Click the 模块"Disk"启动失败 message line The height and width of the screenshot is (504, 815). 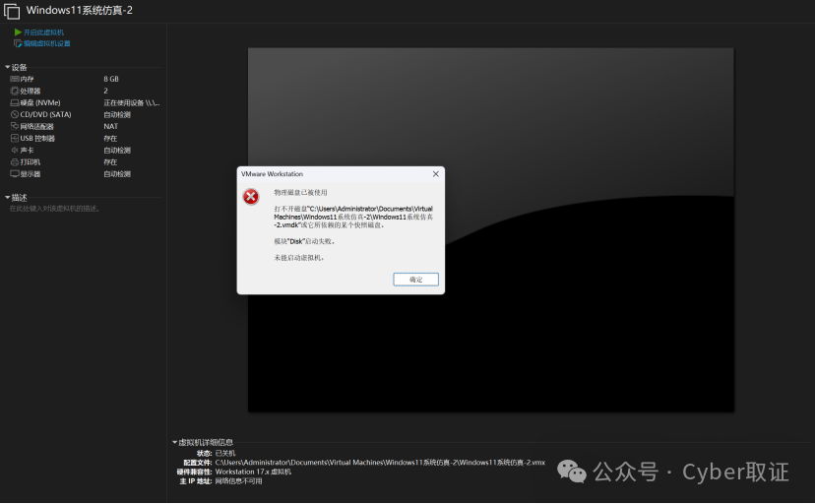click(304, 241)
